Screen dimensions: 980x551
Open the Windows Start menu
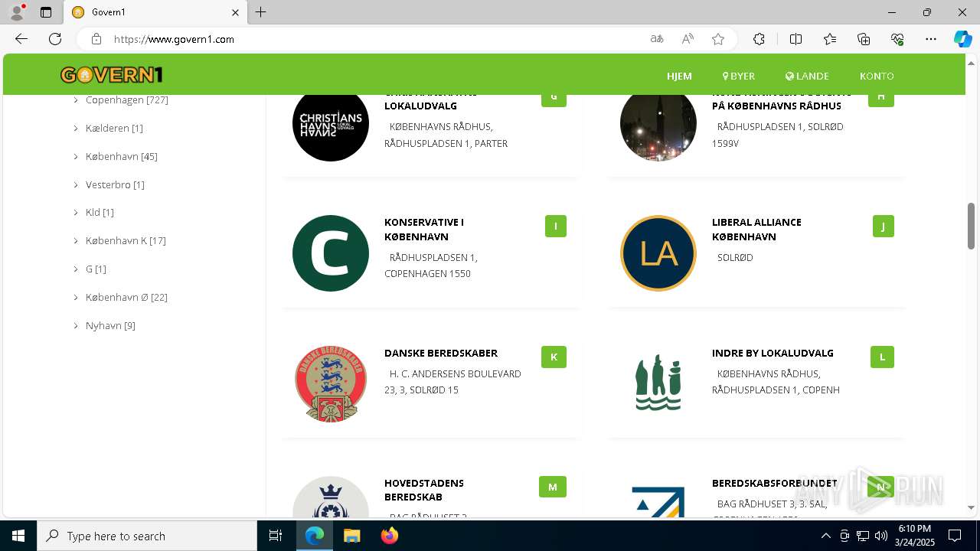18,536
